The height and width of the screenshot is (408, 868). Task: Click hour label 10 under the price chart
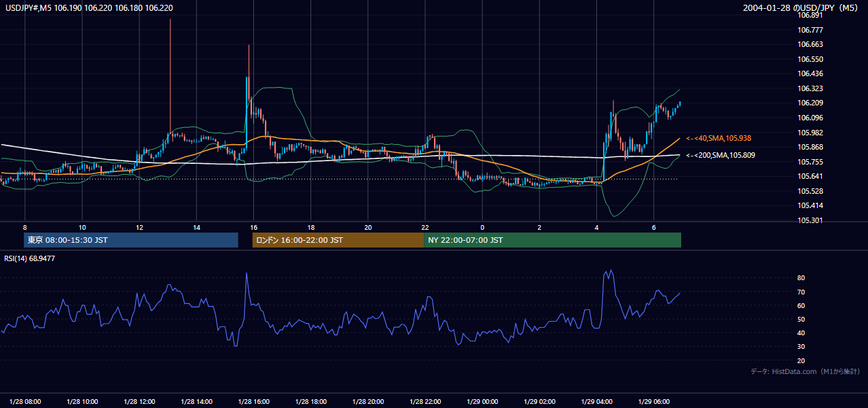(x=82, y=227)
